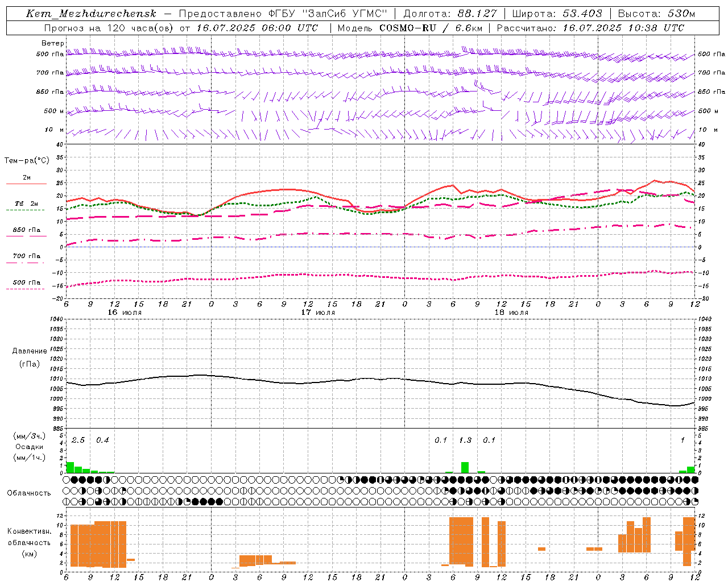Click the tall green precipitation bar below 1.3
Image resolution: width=728 pixels, height=582 pixels.
pyautogui.click(x=465, y=467)
